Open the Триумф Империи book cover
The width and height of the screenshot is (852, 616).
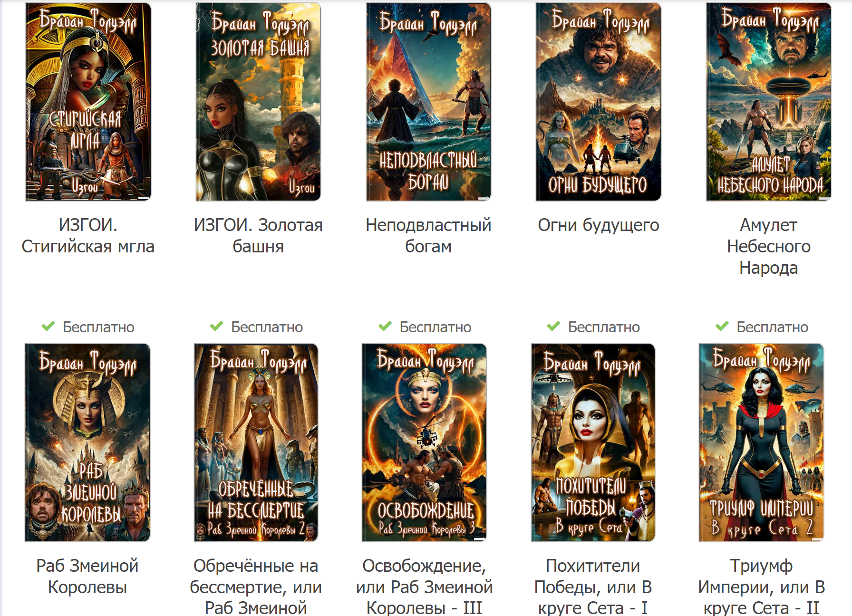(761, 443)
